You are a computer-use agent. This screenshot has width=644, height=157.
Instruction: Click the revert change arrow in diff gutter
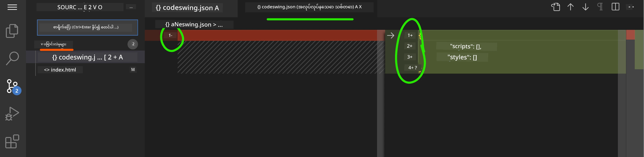pos(391,35)
